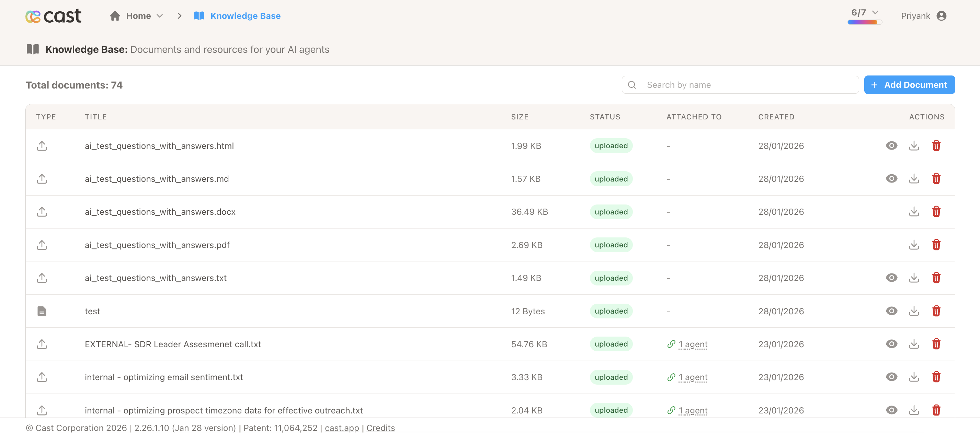Click the Add Document button
Viewport: 980px width, 433px height.
(909, 85)
